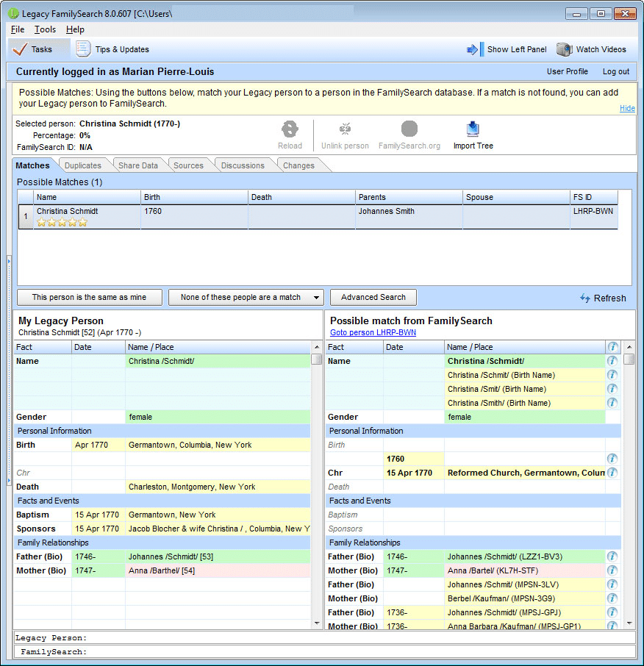Open info icon for Berbel /Kaufman/ (MPSN-3G9)
The height and width of the screenshot is (666, 644).
pyautogui.click(x=612, y=598)
